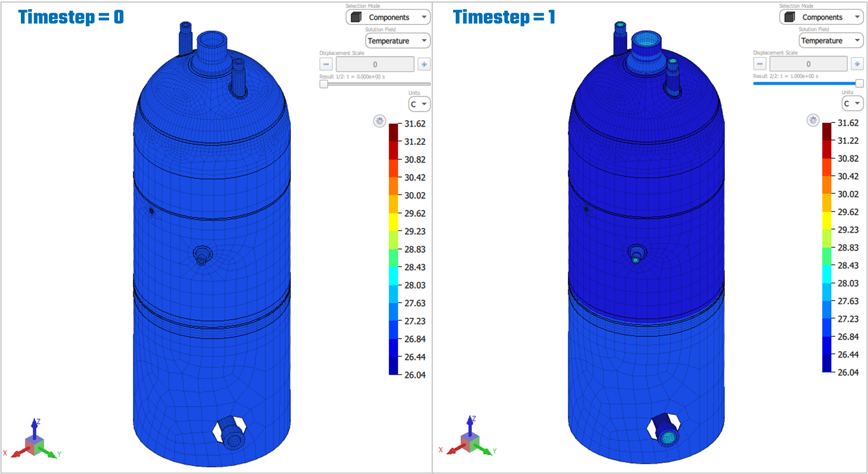Screen dimensions: 868x474
Task: Open Temperature solution field dropdown in Timestep 1 panel
Action: point(831,40)
